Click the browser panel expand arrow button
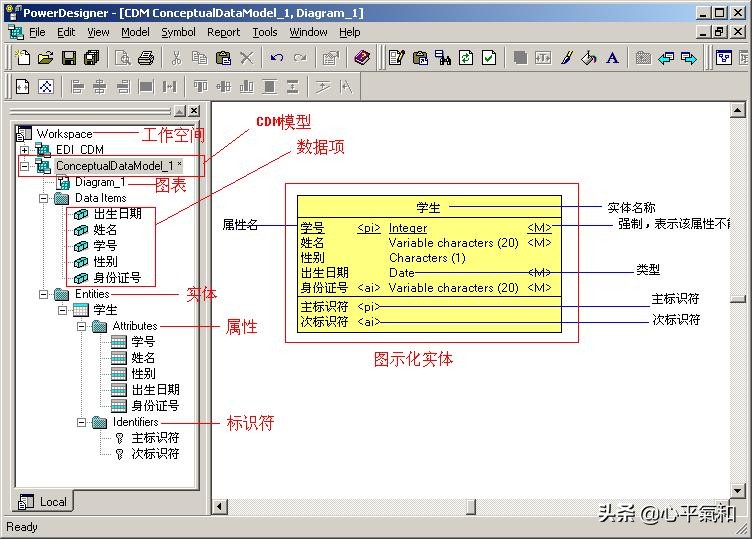 pyautogui.click(x=180, y=111)
